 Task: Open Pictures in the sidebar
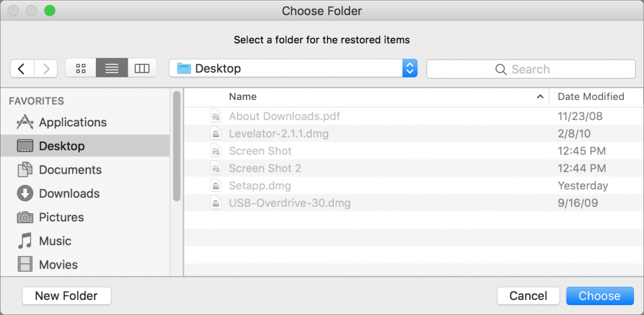click(x=85, y=218)
